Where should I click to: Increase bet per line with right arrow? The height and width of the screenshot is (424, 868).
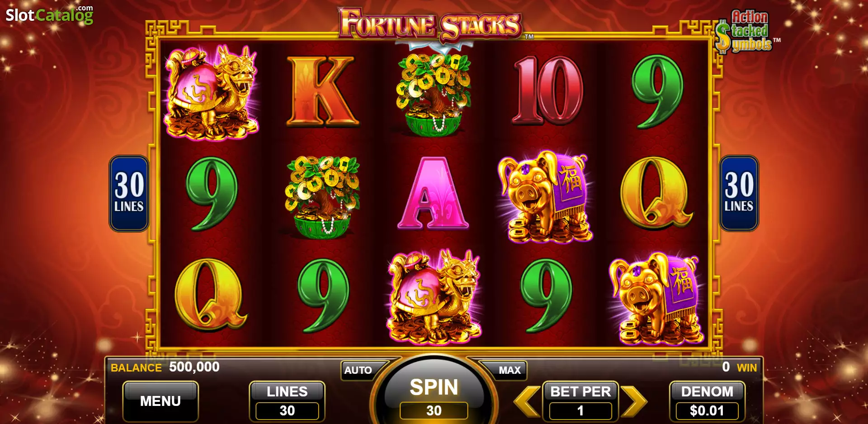[634, 401]
